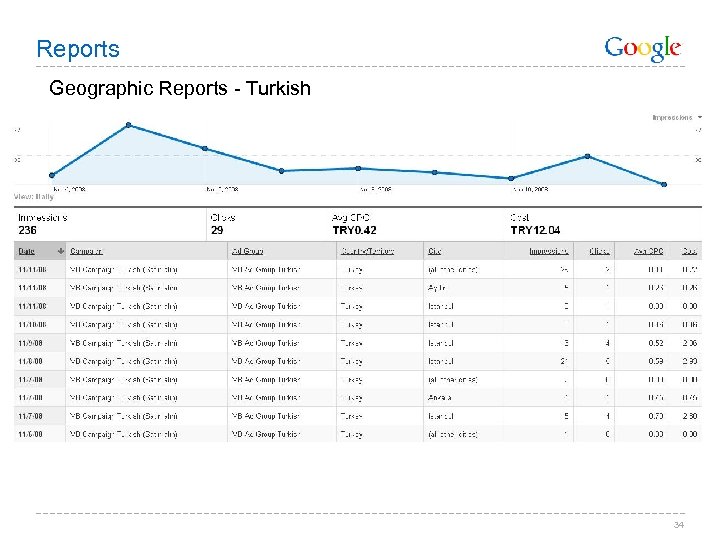The width and height of the screenshot is (720, 540).
Task: Click the Google logo
Action: (x=642, y=48)
